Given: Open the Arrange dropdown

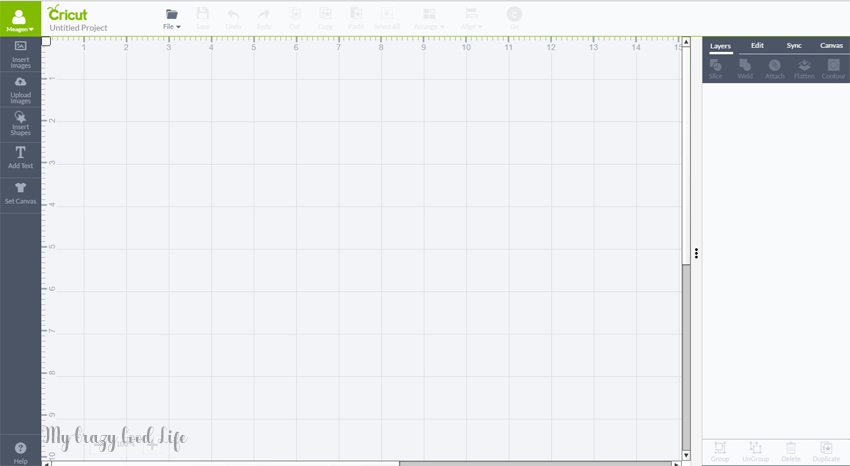Looking at the screenshot, I should (429, 19).
